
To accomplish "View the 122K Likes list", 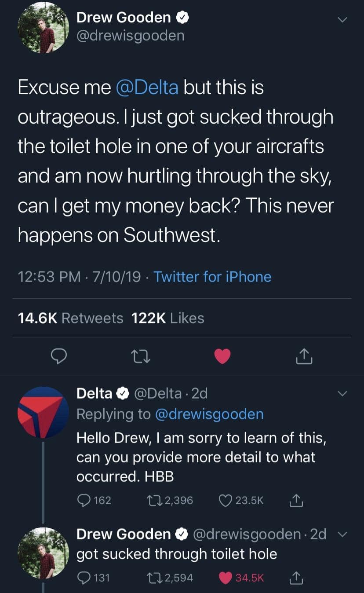I will point(168,318).
